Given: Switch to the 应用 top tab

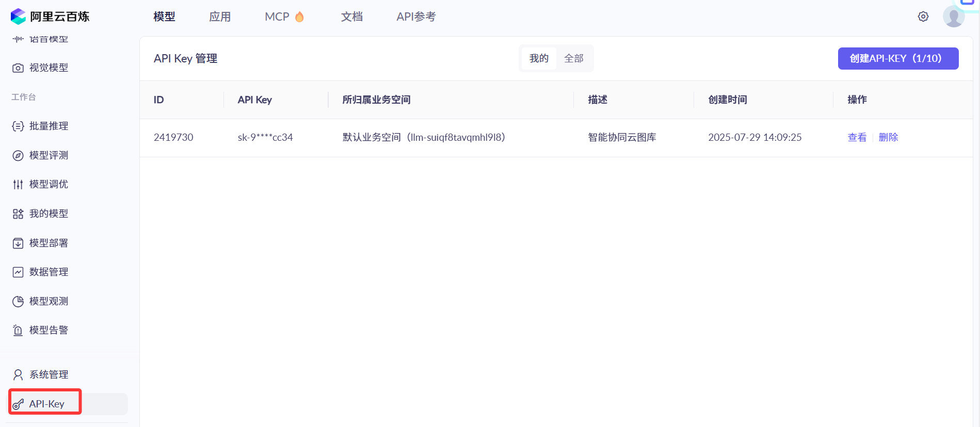Looking at the screenshot, I should pos(220,17).
